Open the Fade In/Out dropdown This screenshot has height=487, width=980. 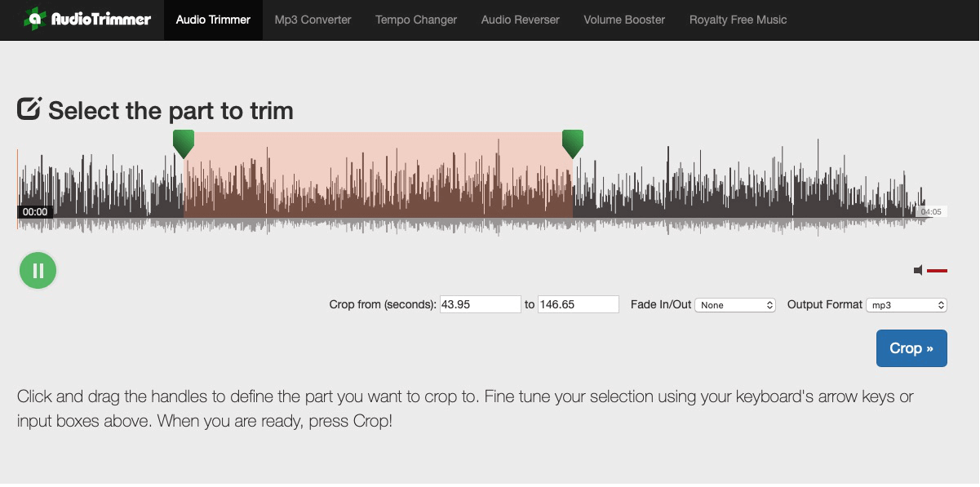coord(734,305)
